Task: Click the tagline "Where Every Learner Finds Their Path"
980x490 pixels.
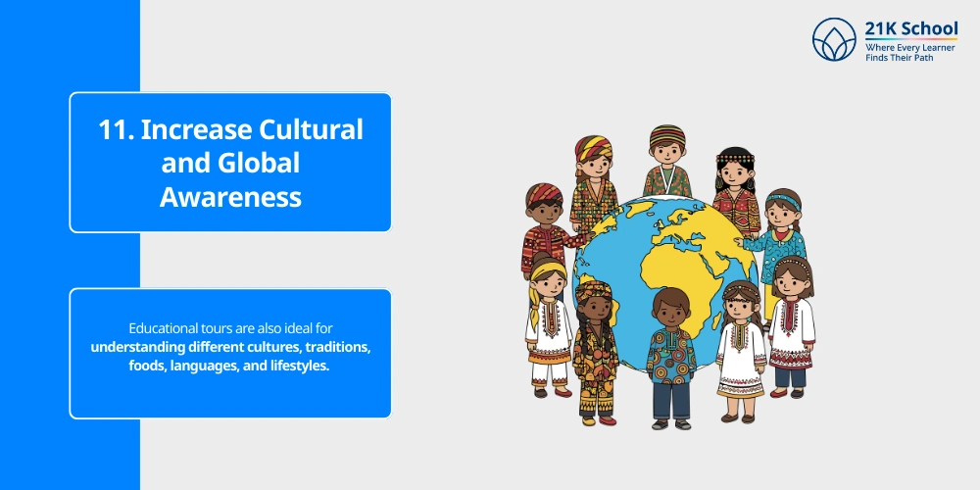Action: coord(909,53)
